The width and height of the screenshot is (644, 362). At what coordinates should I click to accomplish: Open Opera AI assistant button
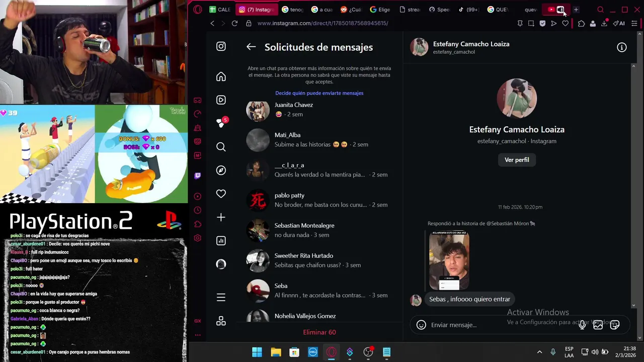(x=619, y=23)
